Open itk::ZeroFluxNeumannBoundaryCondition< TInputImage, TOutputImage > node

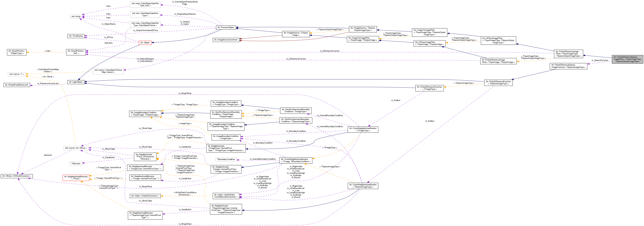(x=226, y=114)
